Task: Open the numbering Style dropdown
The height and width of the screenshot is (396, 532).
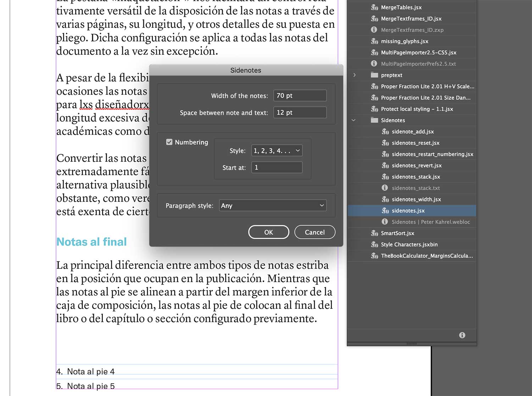Action: pos(277,150)
